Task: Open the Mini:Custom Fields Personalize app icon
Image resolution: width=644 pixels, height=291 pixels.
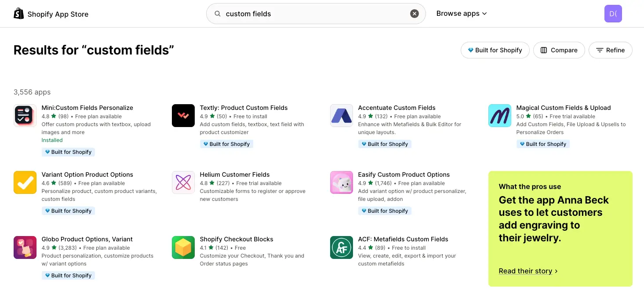Action: [25, 115]
